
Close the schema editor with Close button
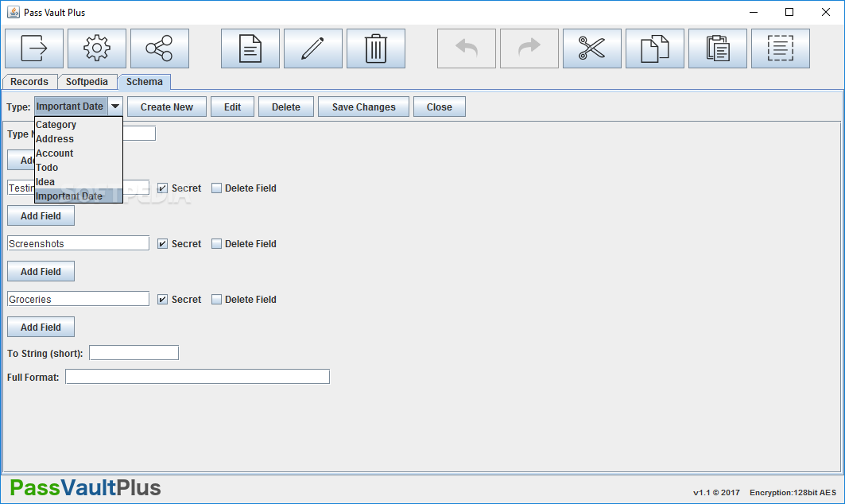pos(440,107)
